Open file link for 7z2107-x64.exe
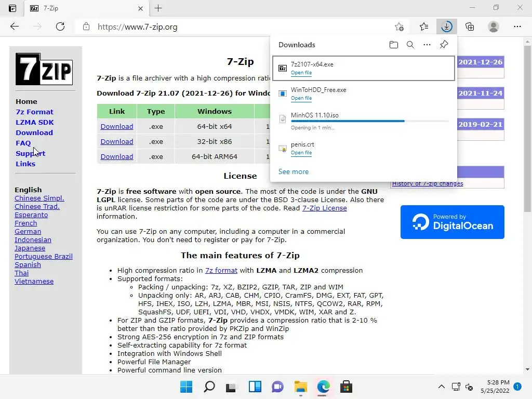The width and height of the screenshot is (532, 399). click(x=301, y=73)
